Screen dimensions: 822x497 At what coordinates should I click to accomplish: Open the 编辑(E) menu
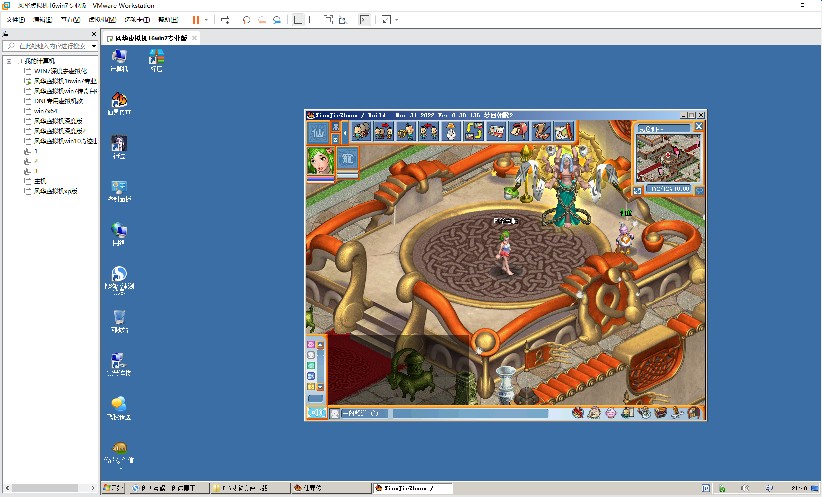42,20
